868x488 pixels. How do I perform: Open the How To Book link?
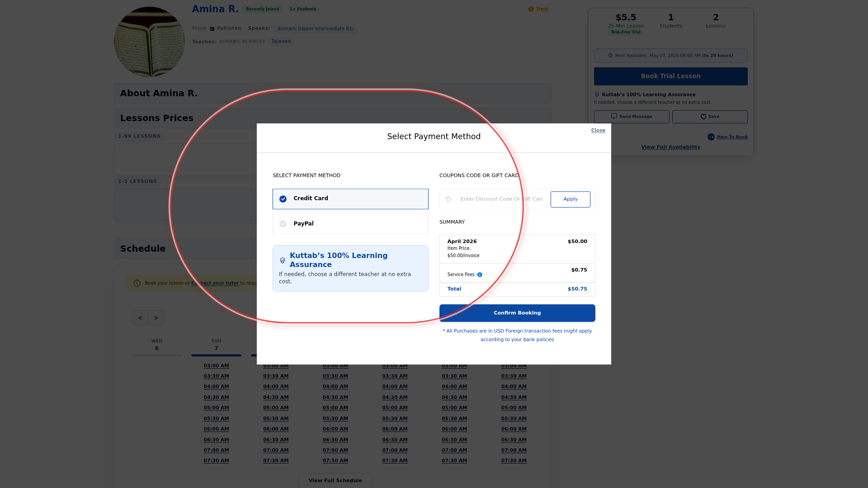[732, 137]
